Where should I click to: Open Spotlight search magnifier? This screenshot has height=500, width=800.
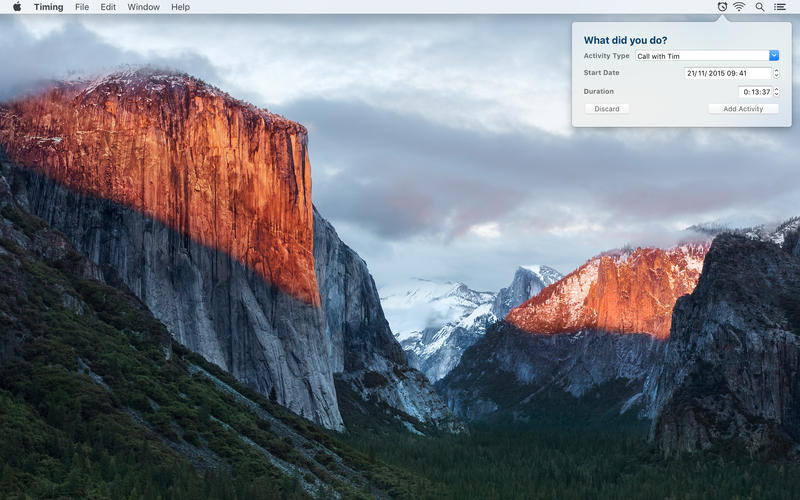click(760, 7)
